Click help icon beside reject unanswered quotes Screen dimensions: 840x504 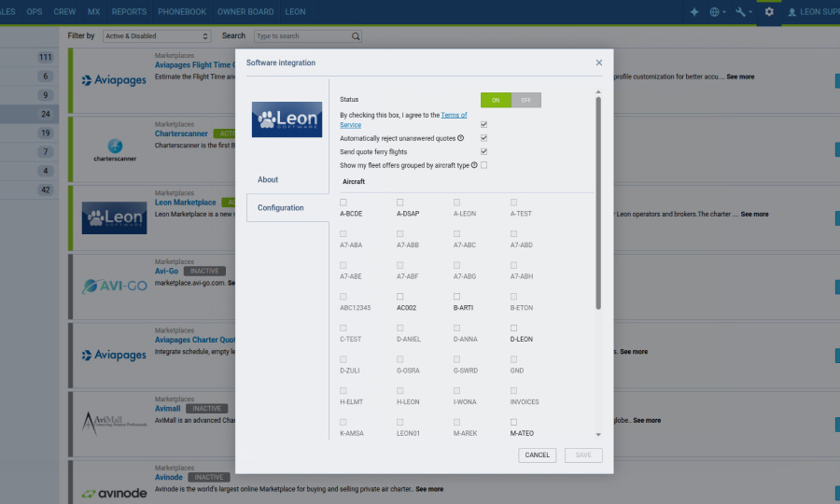[x=461, y=138]
